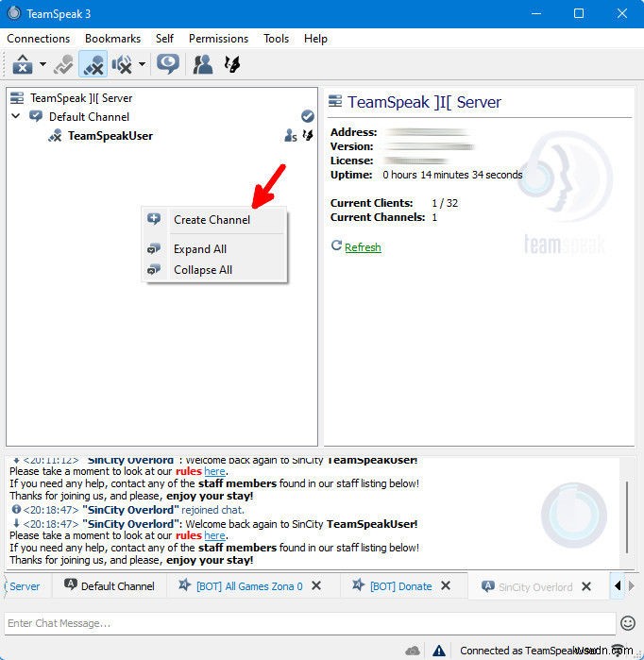Open the last rules 'here' link in chat
This screenshot has width=644, height=660.
coord(214,535)
